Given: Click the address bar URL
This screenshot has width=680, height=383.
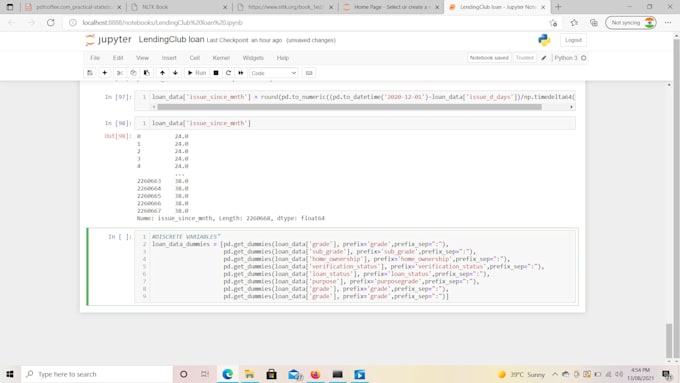Looking at the screenshot, I should pos(163,23).
